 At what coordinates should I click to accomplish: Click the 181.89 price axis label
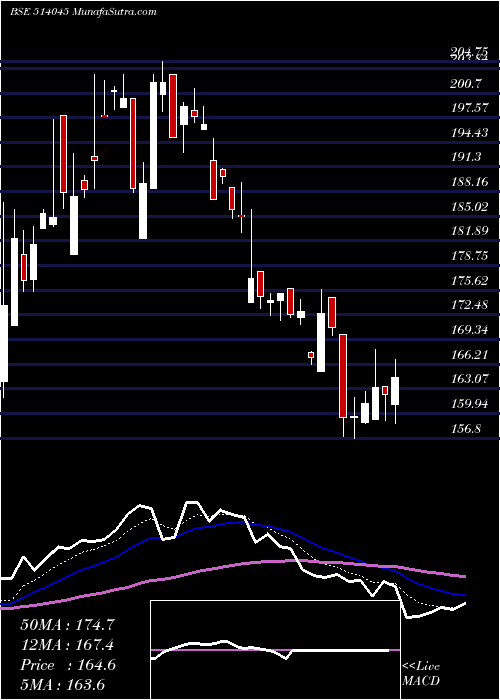tap(470, 231)
